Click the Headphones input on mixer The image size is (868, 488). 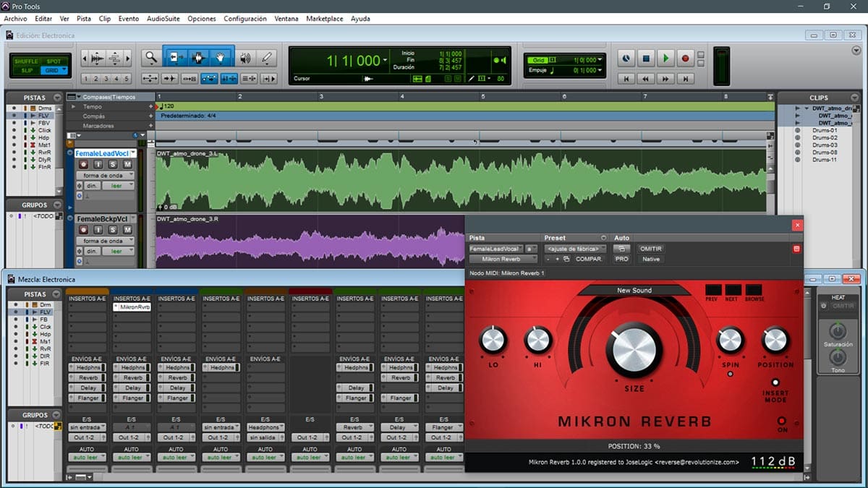point(265,427)
